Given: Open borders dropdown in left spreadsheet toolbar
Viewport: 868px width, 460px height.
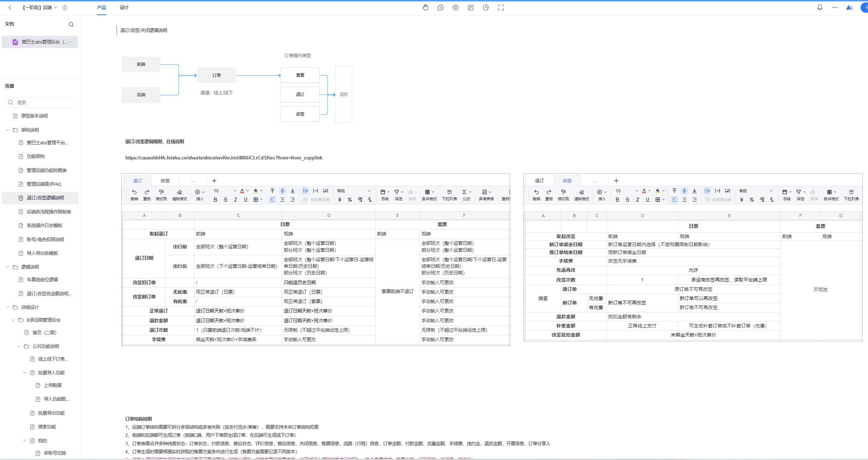Looking at the screenshot, I should pos(258,199).
